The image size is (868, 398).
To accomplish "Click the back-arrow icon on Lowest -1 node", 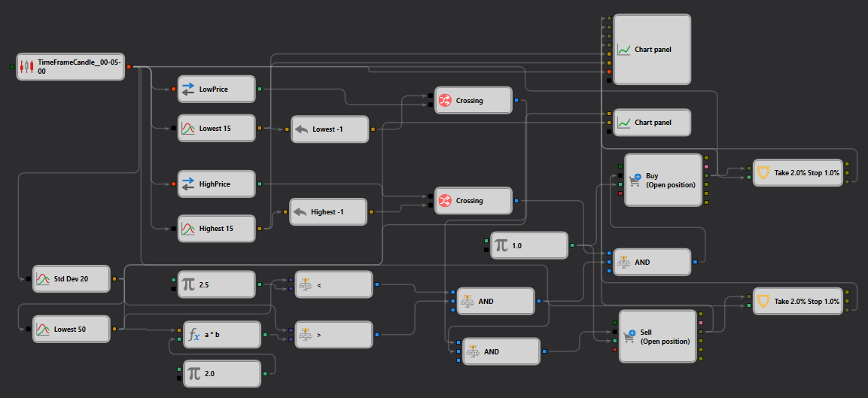I will pyautogui.click(x=302, y=129).
